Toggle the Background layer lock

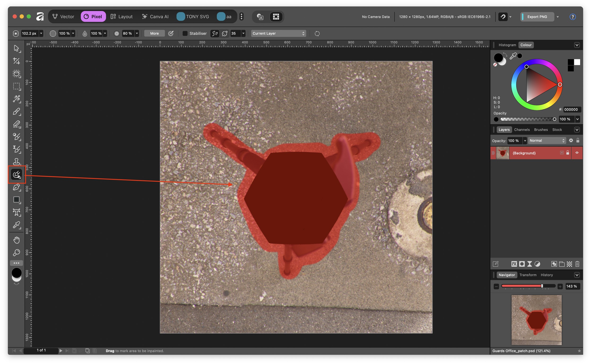[x=568, y=153]
